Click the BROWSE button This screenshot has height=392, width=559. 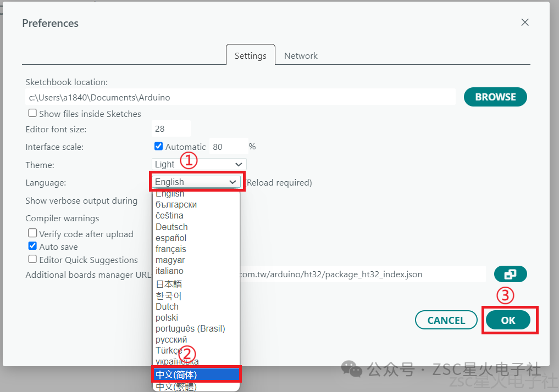(495, 97)
